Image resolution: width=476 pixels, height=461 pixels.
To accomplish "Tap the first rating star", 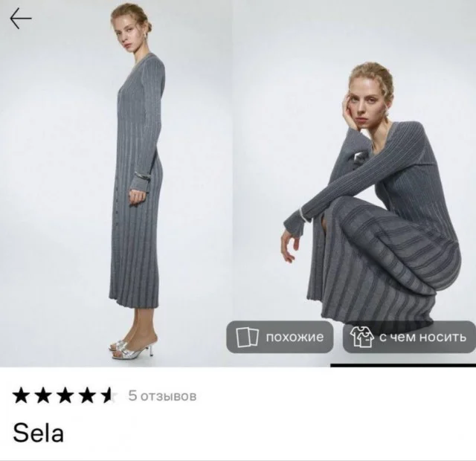I will [22, 396].
